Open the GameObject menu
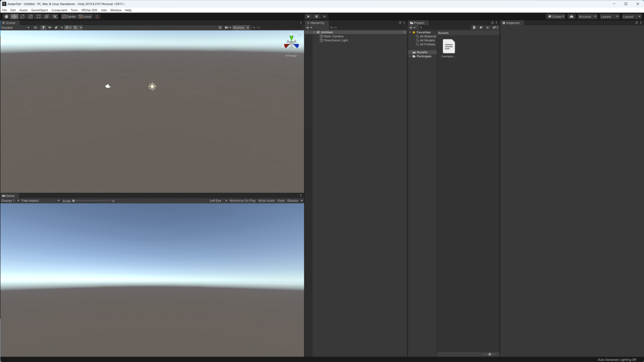 [39, 10]
